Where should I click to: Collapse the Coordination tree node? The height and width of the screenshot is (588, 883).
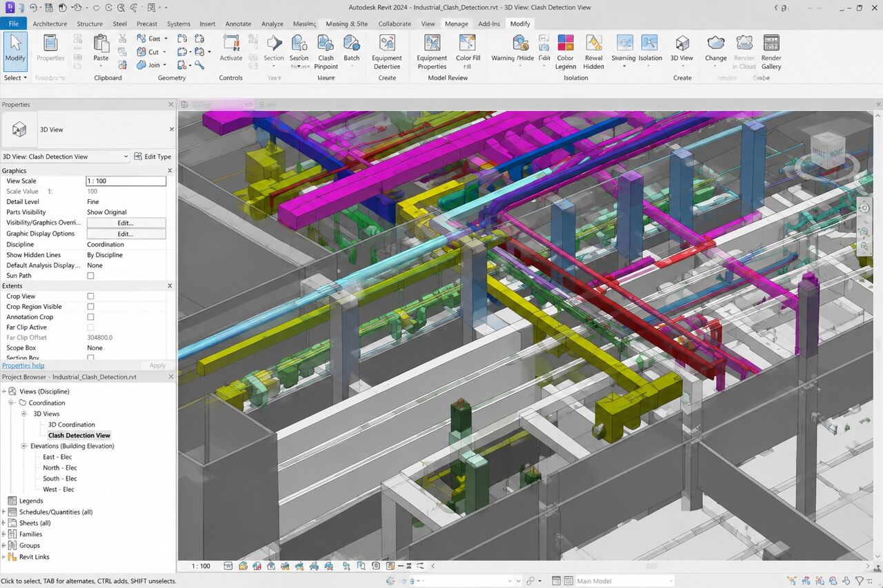(12, 403)
